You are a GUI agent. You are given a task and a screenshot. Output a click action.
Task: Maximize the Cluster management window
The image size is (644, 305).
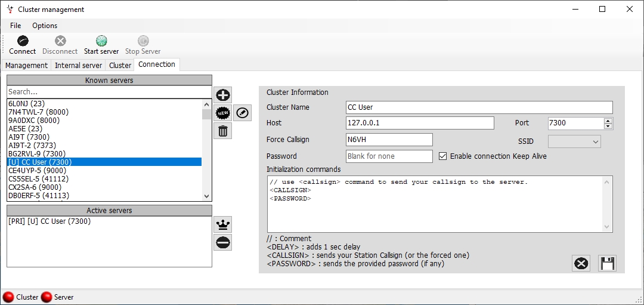pos(602,9)
